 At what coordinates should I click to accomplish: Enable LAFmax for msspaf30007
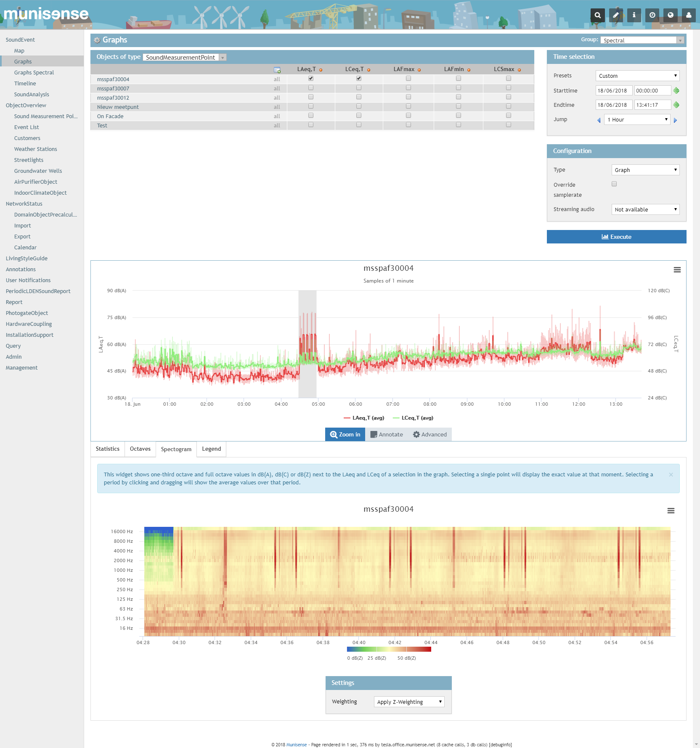coord(408,87)
